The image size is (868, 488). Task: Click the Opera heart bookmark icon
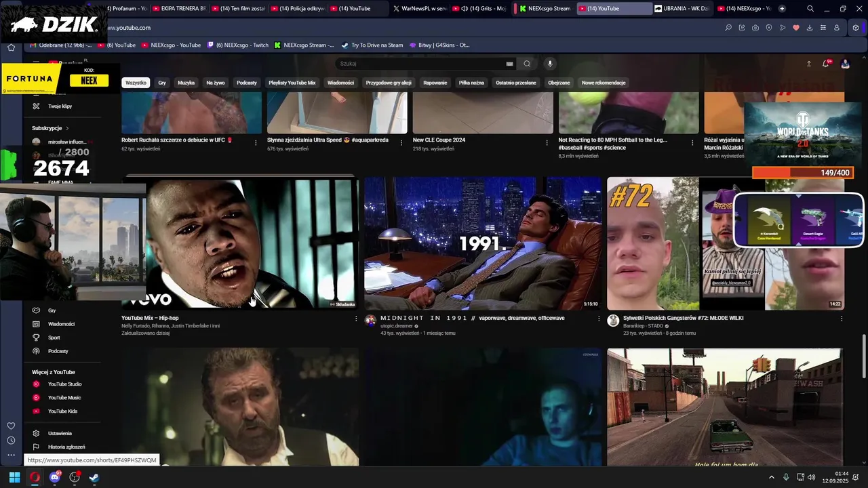[796, 28]
